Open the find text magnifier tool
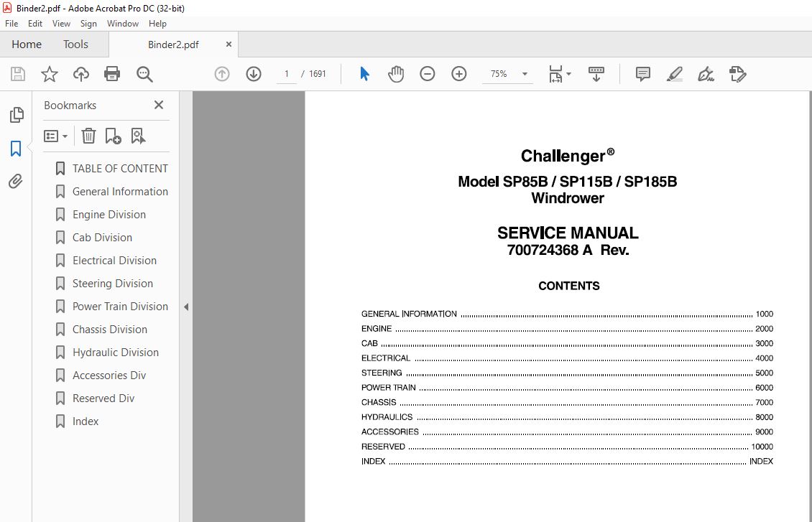Image resolution: width=812 pixels, height=522 pixels. [144, 74]
